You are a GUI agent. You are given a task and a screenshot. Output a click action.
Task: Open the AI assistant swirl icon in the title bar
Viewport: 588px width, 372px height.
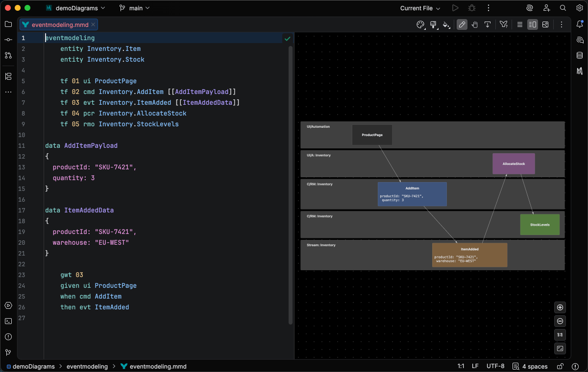click(x=530, y=8)
